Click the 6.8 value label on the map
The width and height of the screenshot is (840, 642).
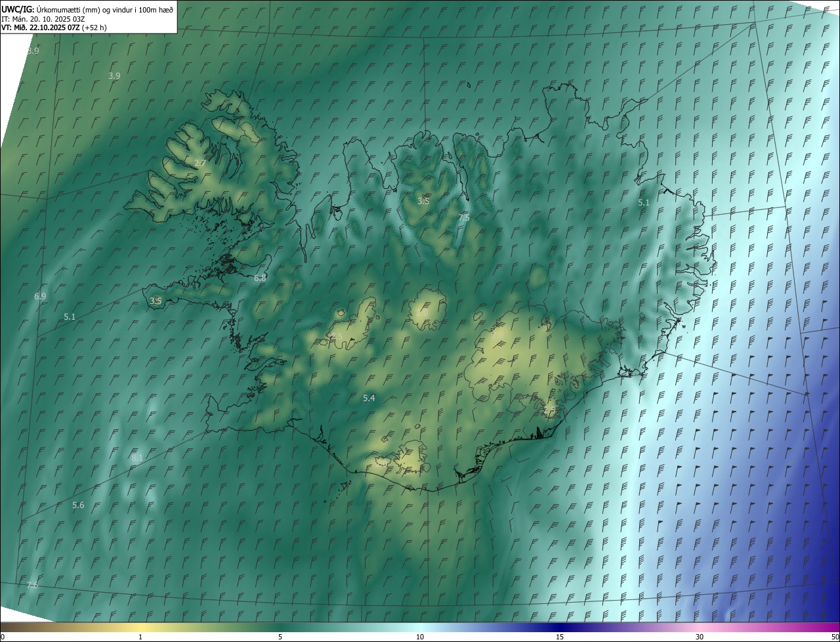point(261,278)
